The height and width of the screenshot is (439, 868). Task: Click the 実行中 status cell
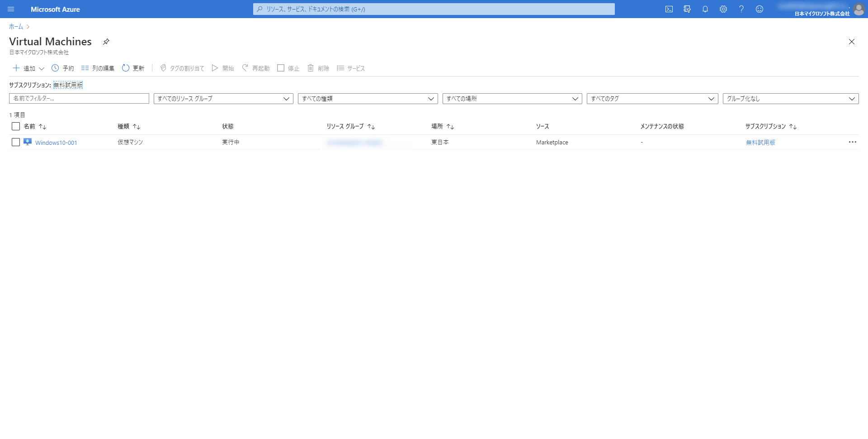click(231, 142)
